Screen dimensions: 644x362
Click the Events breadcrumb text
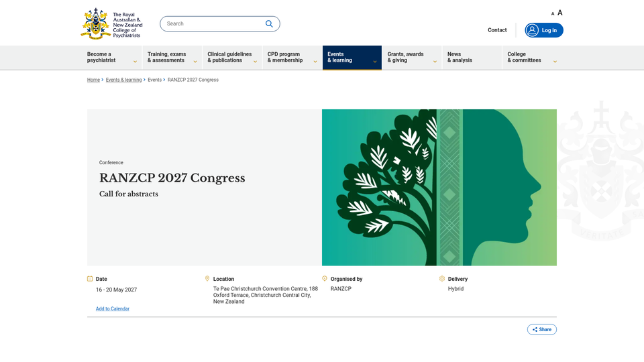pyautogui.click(x=154, y=80)
